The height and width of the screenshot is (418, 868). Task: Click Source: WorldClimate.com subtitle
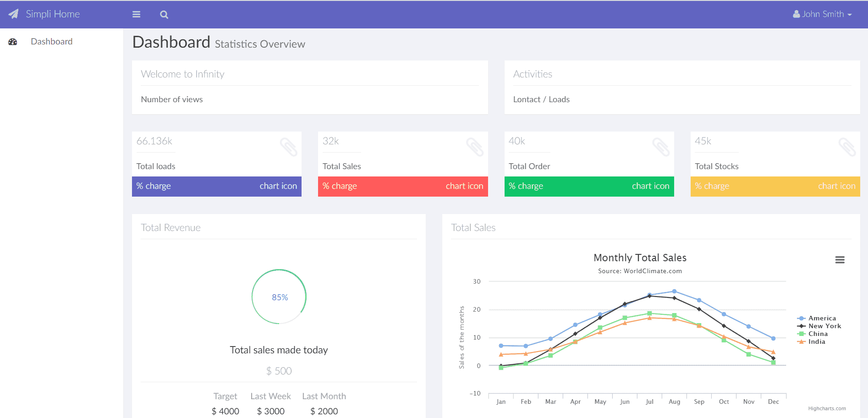point(640,271)
